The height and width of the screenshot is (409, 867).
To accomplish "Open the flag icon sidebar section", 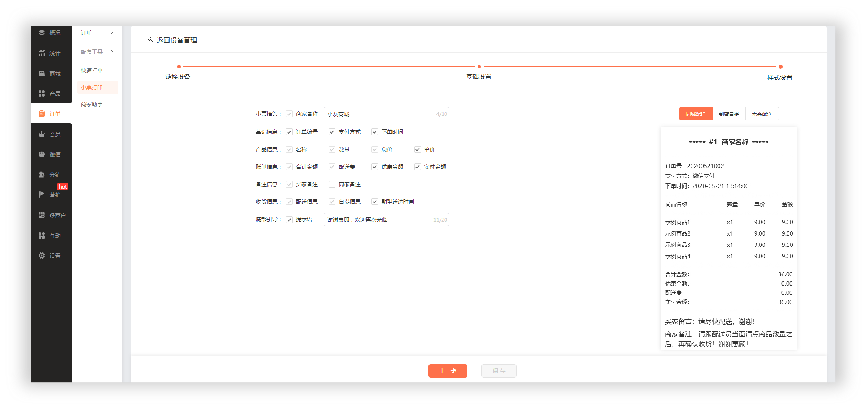I will click(x=50, y=194).
